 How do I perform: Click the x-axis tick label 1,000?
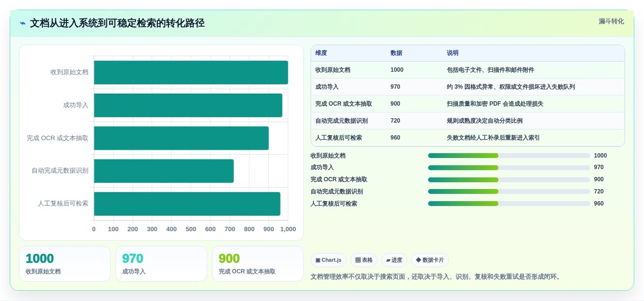tap(288, 229)
